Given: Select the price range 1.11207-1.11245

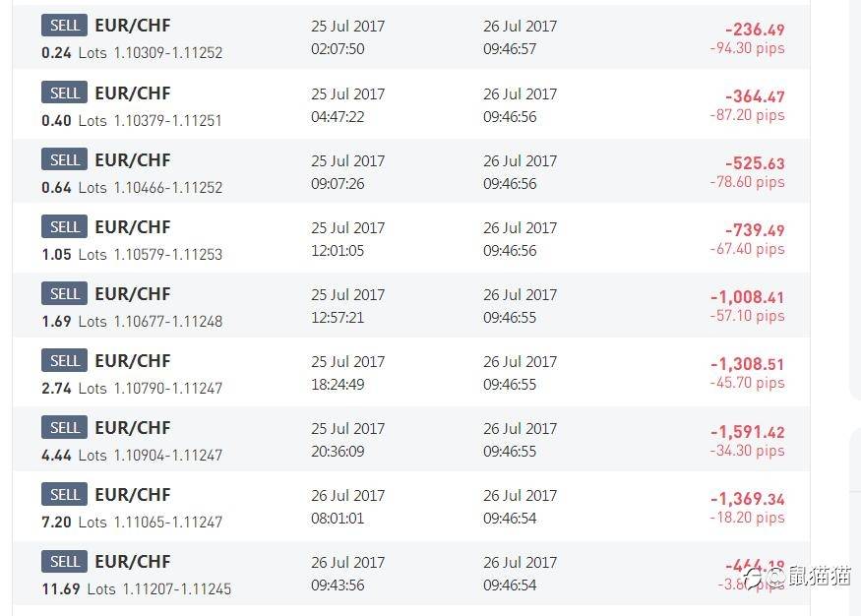Looking at the screenshot, I should [x=177, y=589].
